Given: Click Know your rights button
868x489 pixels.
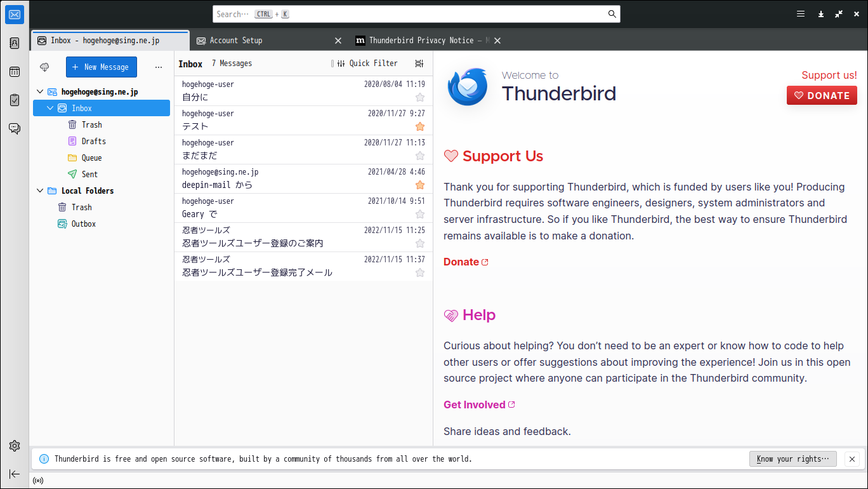Looking at the screenshot, I should point(793,459).
